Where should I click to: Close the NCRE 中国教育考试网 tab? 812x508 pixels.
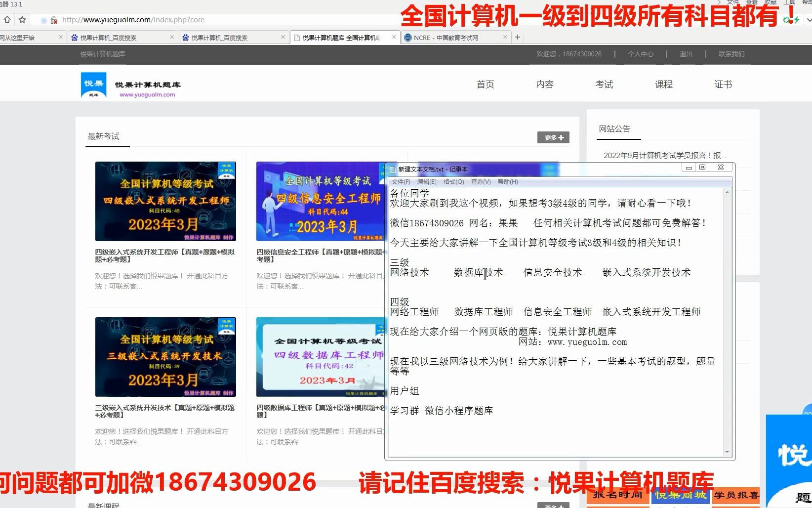tap(505, 37)
